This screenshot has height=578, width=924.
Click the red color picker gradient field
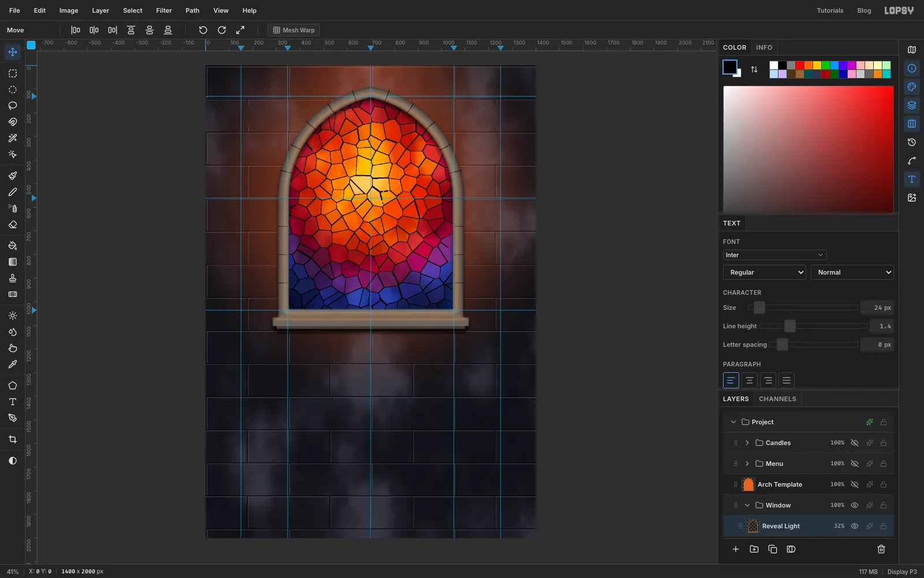[x=808, y=149]
